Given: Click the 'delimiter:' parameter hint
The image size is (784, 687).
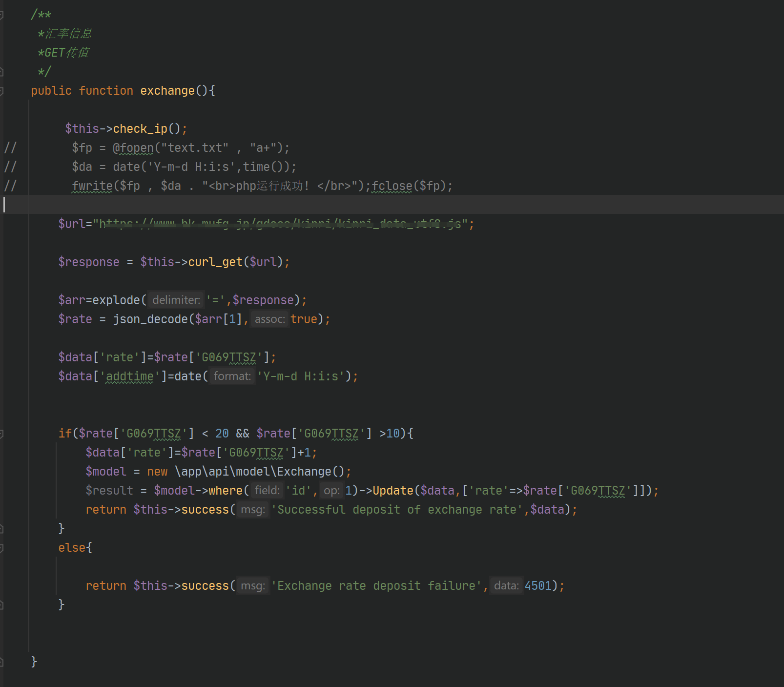Looking at the screenshot, I should coord(176,300).
